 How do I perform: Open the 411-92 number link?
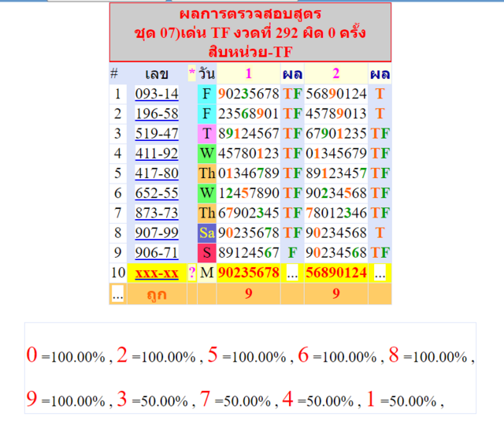tap(157, 154)
